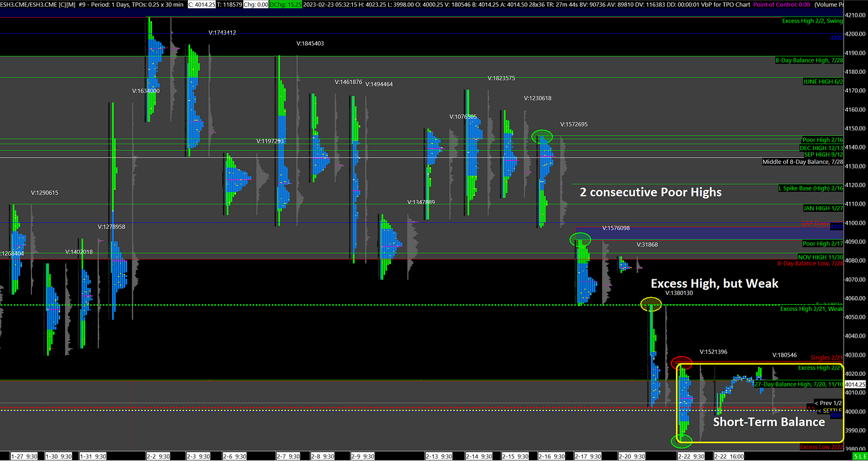This screenshot has height=461, width=868.
Task: Click the 'DEC HIGH 12/13' line label
Action: [x=821, y=148]
